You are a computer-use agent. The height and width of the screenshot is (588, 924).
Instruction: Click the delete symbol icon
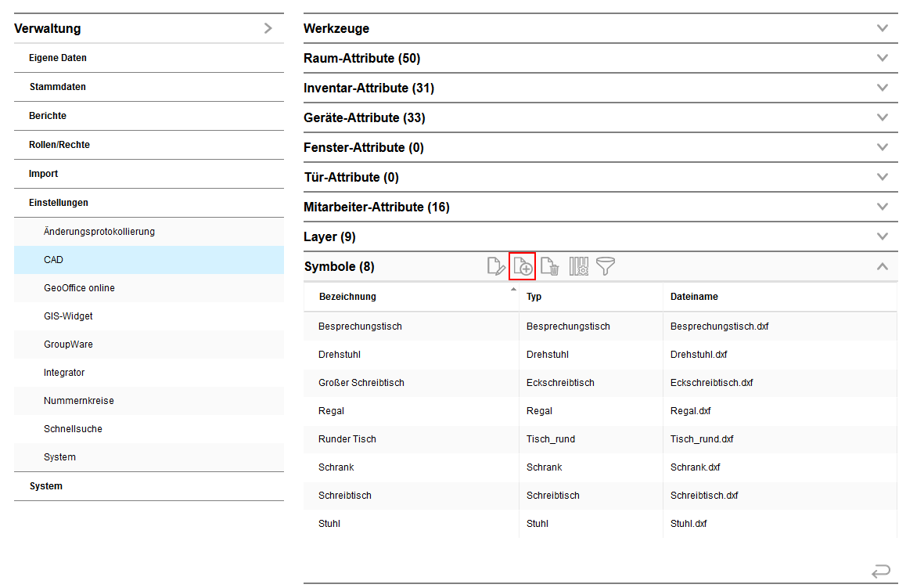(x=550, y=266)
